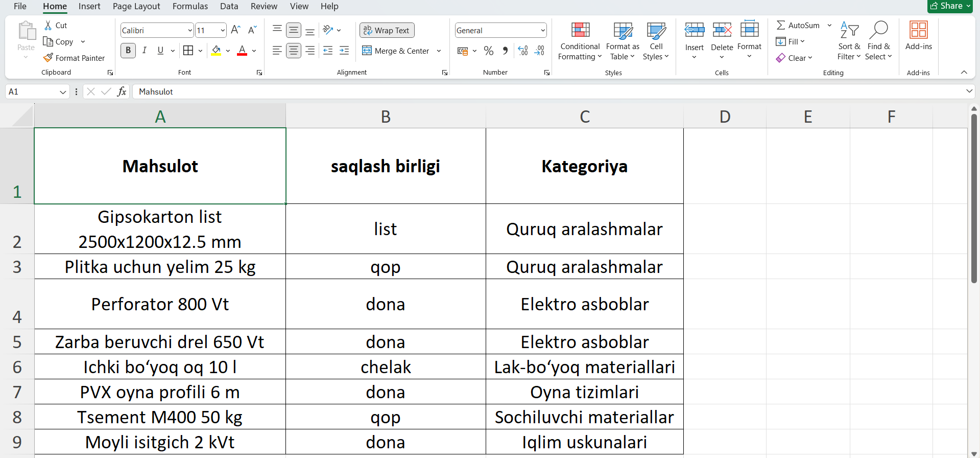Image resolution: width=980 pixels, height=458 pixels.
Task: Select cell containing Perforator 800 Vt
Action: 160,304
